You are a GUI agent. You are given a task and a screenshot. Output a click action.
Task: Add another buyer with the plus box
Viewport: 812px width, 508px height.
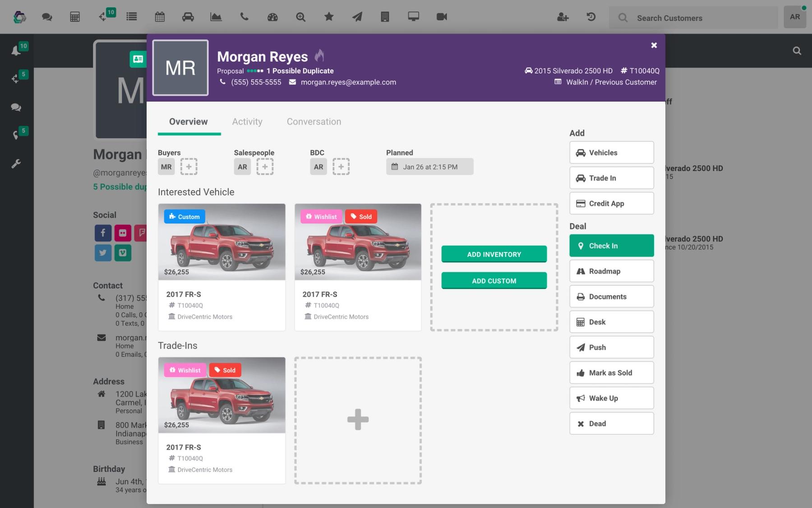(189, 167)
